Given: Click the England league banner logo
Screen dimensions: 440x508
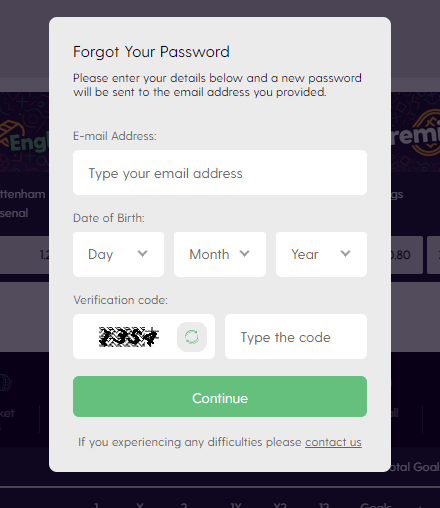Looking at the screenshot, I should [24, 139].
